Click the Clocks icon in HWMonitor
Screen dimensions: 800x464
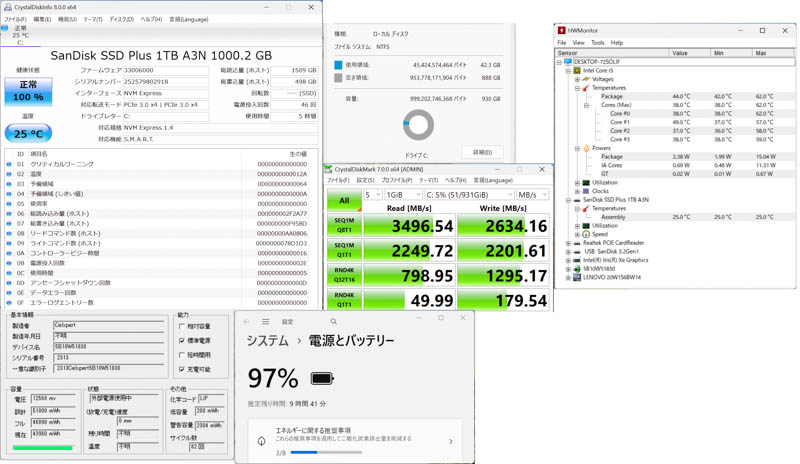coord(586,191)
